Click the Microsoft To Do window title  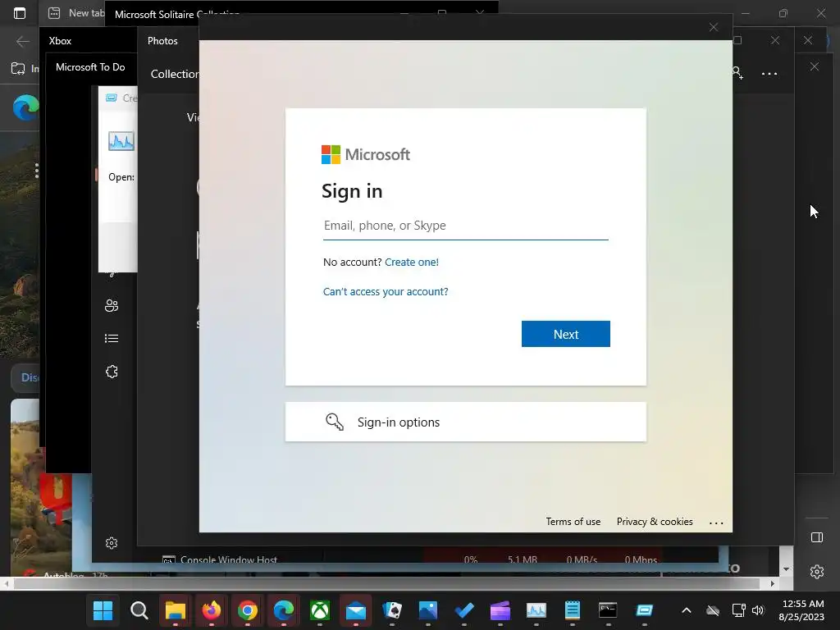(x=90, y=67)
